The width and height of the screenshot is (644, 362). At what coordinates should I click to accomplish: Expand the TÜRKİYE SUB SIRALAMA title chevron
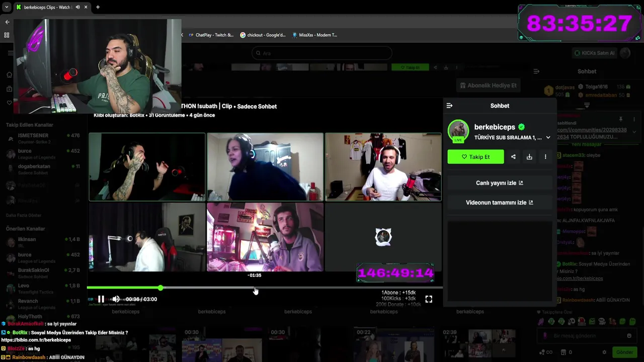(x=548, y=138)
